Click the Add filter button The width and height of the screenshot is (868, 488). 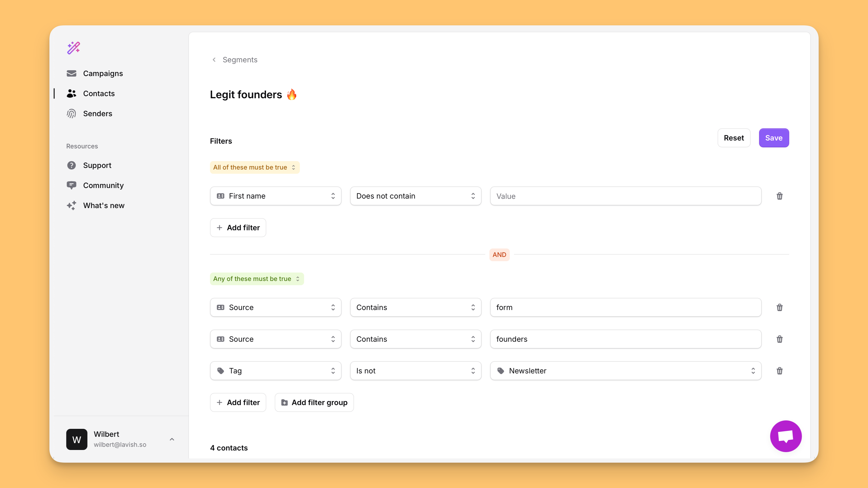238,228
